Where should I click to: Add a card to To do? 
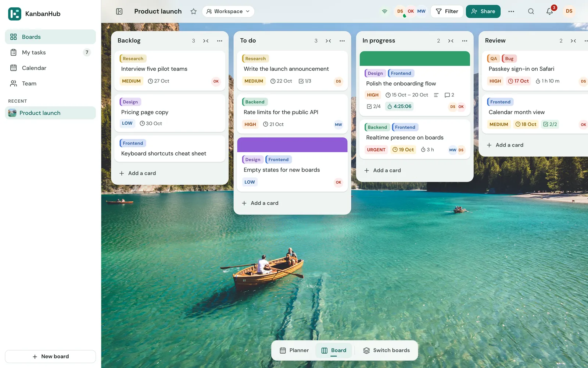pyautogui.click(x=292, y=203)
